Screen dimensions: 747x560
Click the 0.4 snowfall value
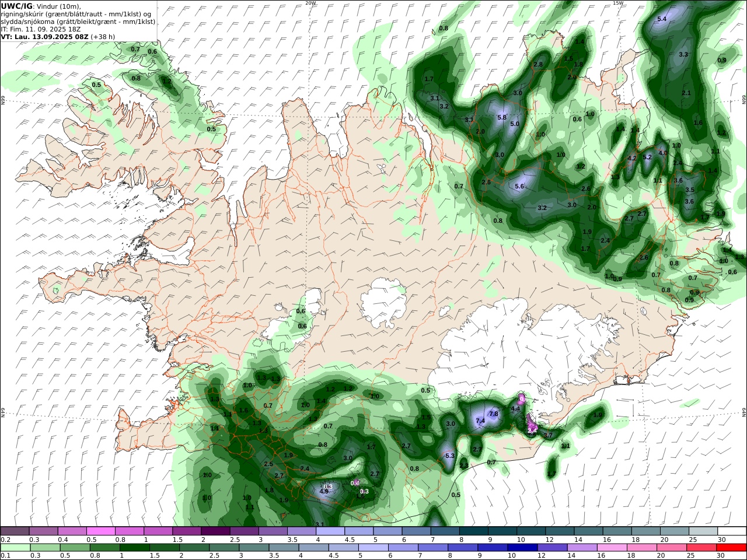click(x=355, y=483)
